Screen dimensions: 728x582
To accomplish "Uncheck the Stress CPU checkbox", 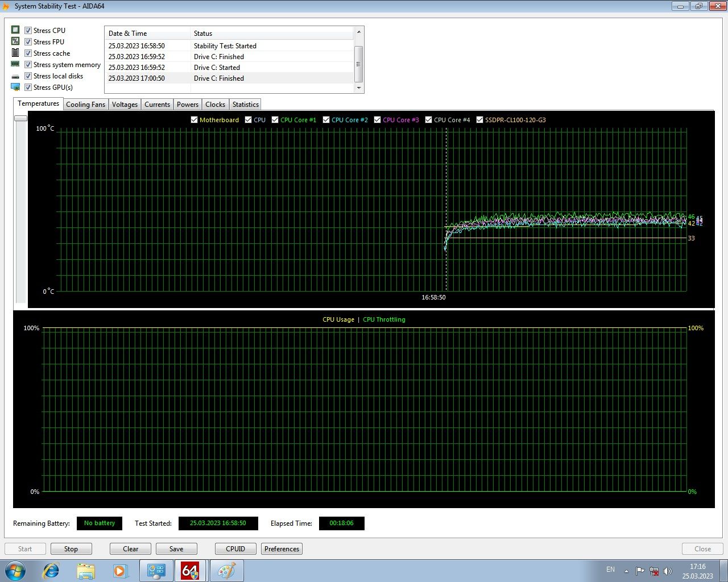I will [28, 31].
